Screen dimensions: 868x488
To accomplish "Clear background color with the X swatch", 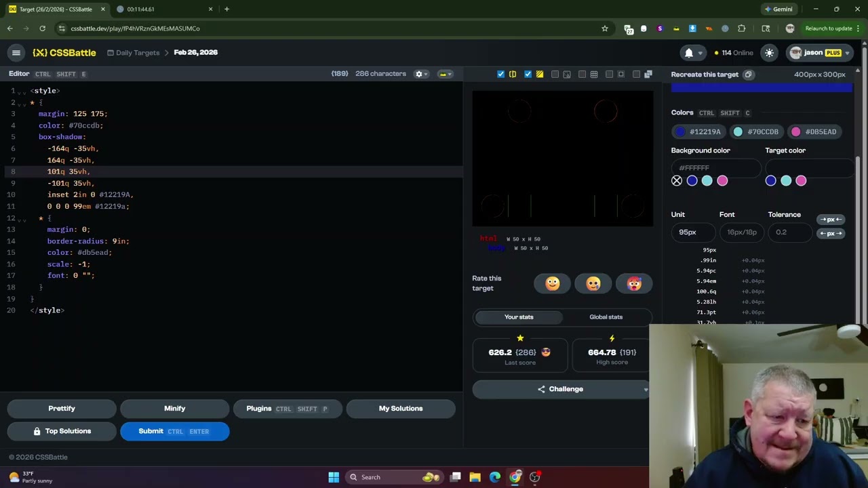I will pos(677,180).
